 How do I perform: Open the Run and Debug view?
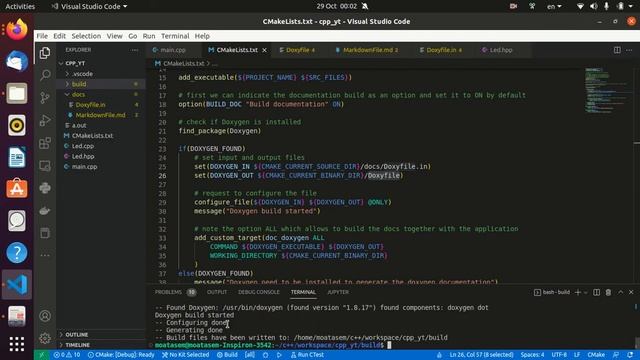pyautogui.click(x=45, y=120)
